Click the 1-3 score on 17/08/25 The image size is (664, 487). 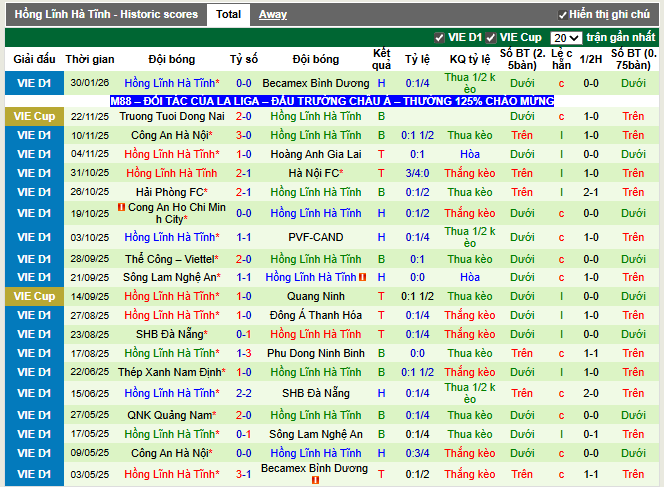243,353
